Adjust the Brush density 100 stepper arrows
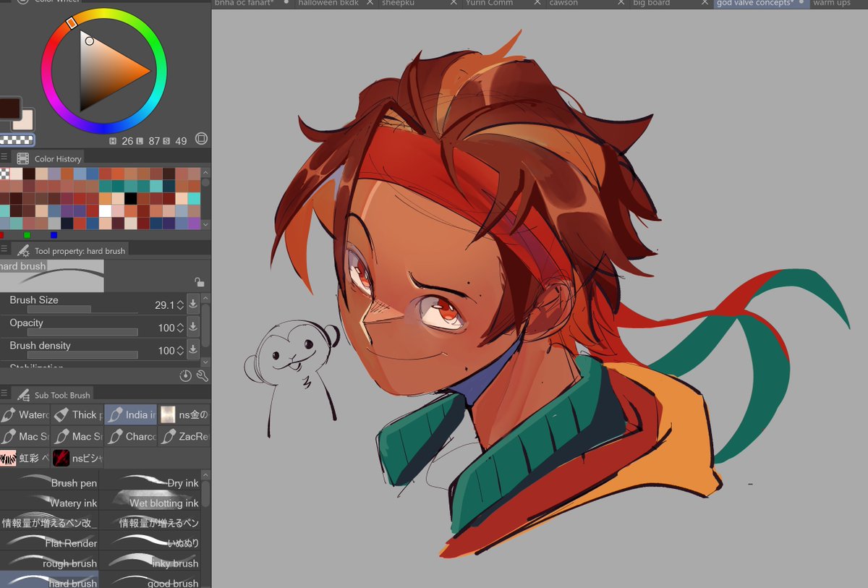This screenshot has width=868, height=588. point(180,351)
